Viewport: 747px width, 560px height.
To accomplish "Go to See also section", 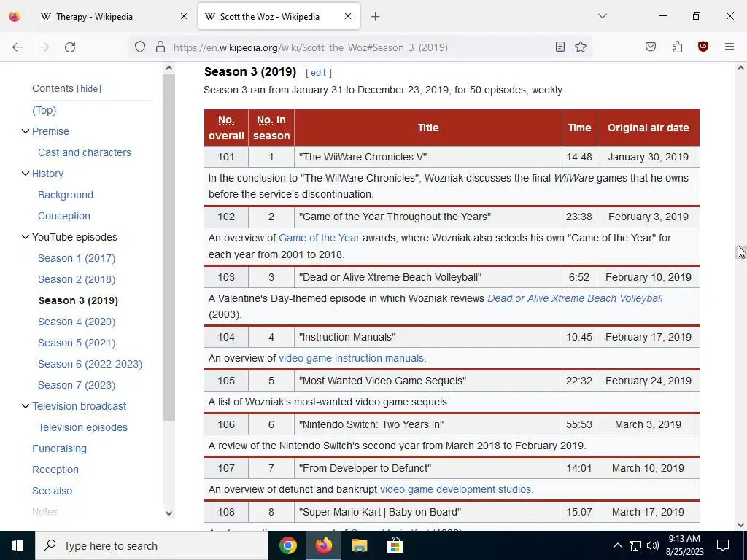I will 52,491.
